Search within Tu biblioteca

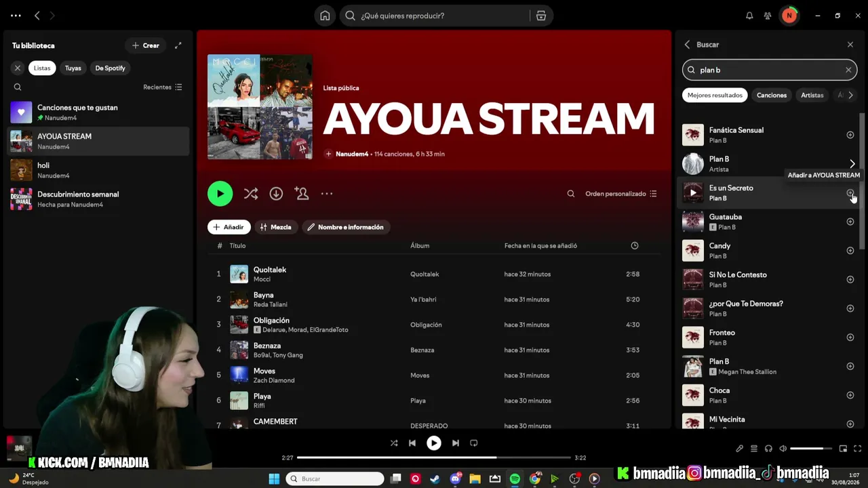click(18, 87)
